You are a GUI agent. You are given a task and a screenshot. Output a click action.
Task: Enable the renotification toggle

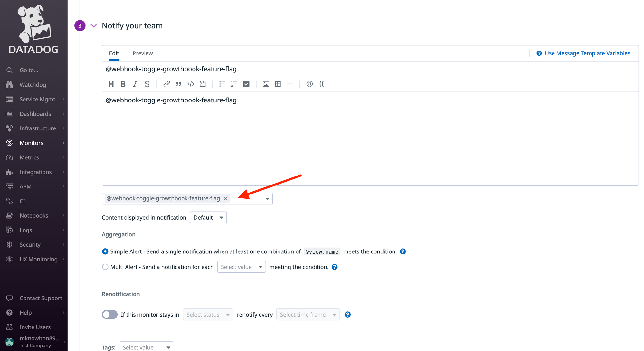point(109,315)
